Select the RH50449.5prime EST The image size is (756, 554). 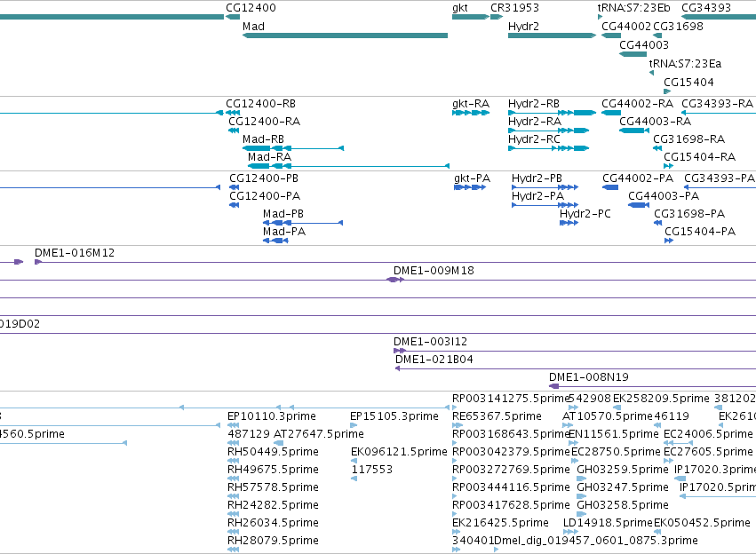click(234, 461)
